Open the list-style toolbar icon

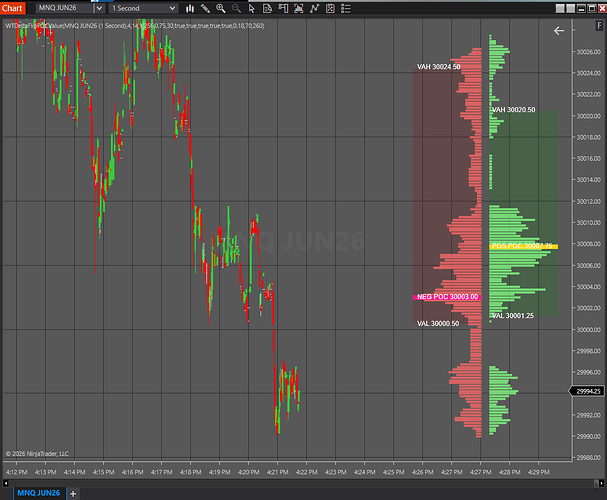pyautogui.click(x=346, y=9)
